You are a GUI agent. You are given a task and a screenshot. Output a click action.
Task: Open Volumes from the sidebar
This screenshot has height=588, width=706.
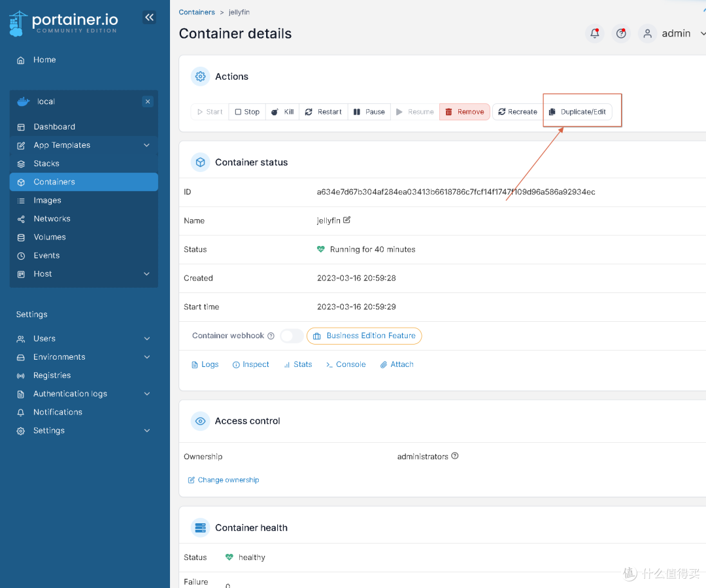click(x=50, y=237)
